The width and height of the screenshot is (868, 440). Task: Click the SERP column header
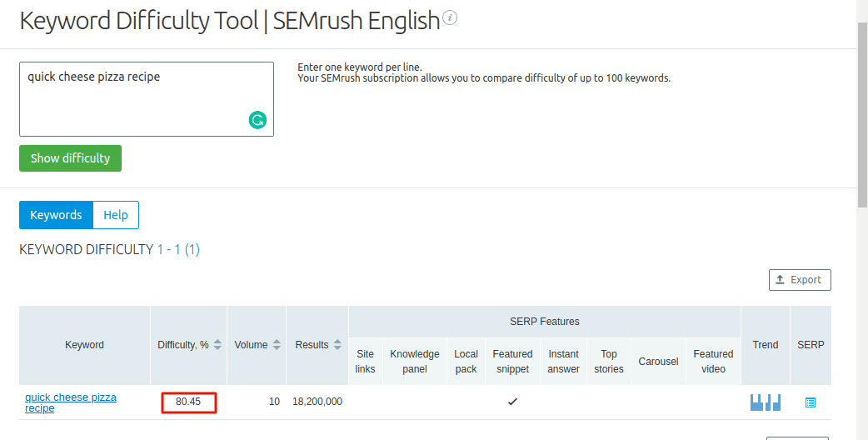pos(811,345)
